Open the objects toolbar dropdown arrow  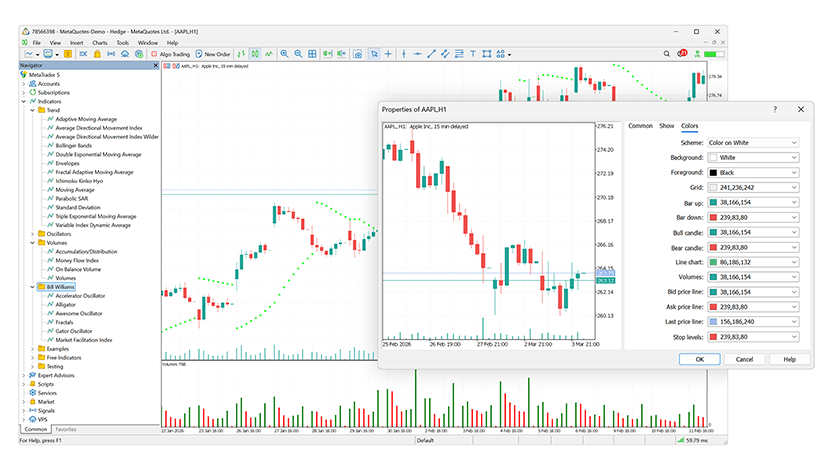[x=509, y=54]
